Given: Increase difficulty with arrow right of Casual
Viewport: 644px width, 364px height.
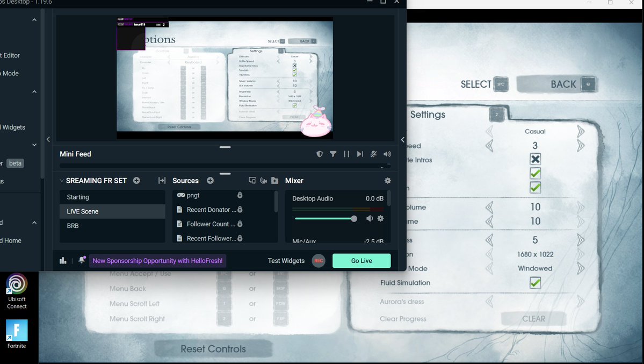Looking at the screenshot, I should pyautogui.click(x=581, y=132).
